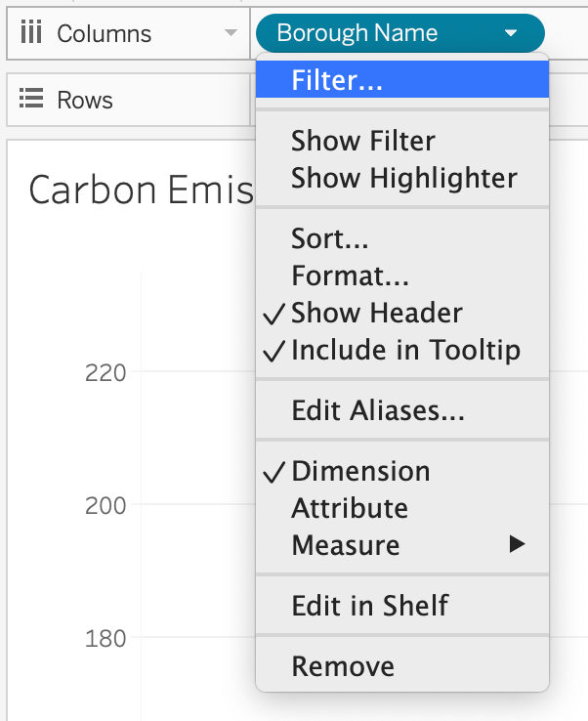Screen dimensions: 588x721
Task: Expand the Measure submenu arrow
Action: tap(517, 544)
